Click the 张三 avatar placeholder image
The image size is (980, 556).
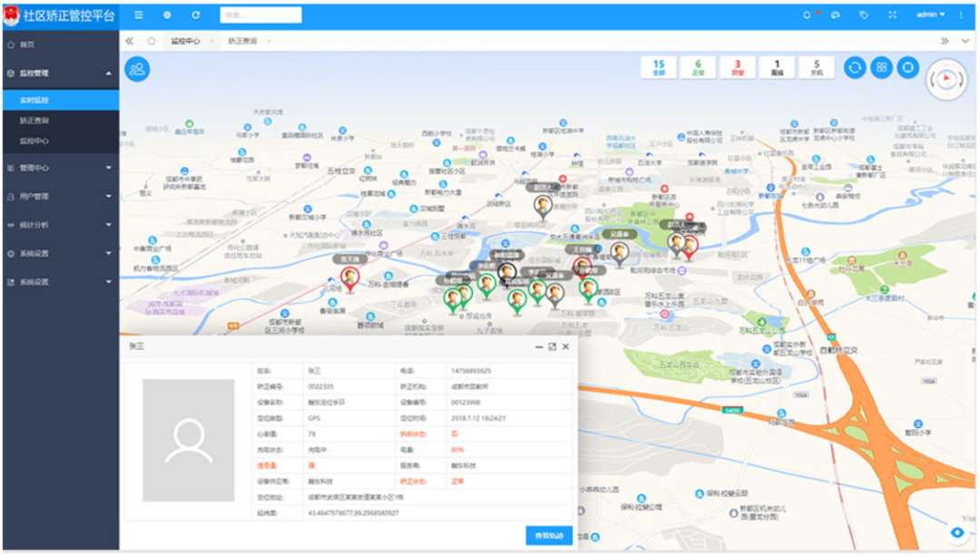[188, 441]
